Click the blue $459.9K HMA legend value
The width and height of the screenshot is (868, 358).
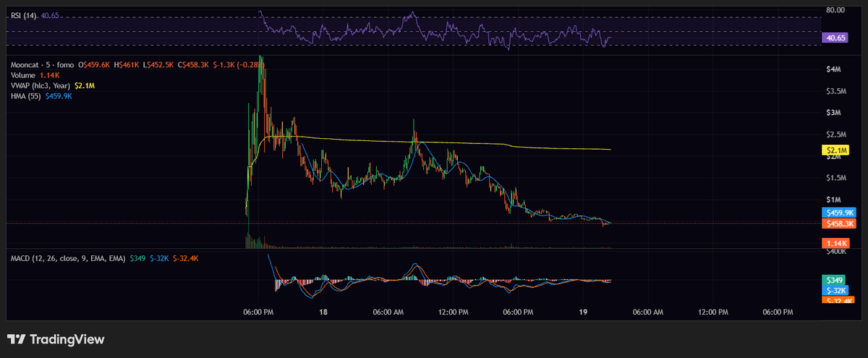pos(59,95)
